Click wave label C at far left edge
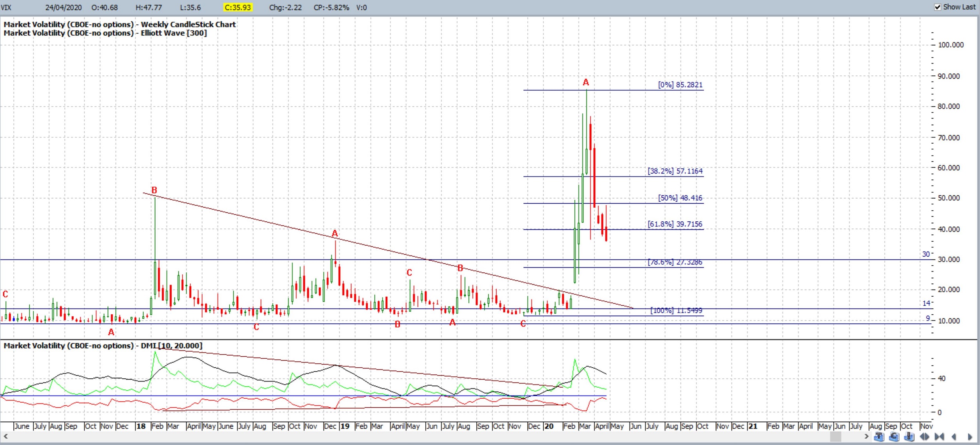The height and width of the screenshot is (445, 980). click(x=5, y=294)
